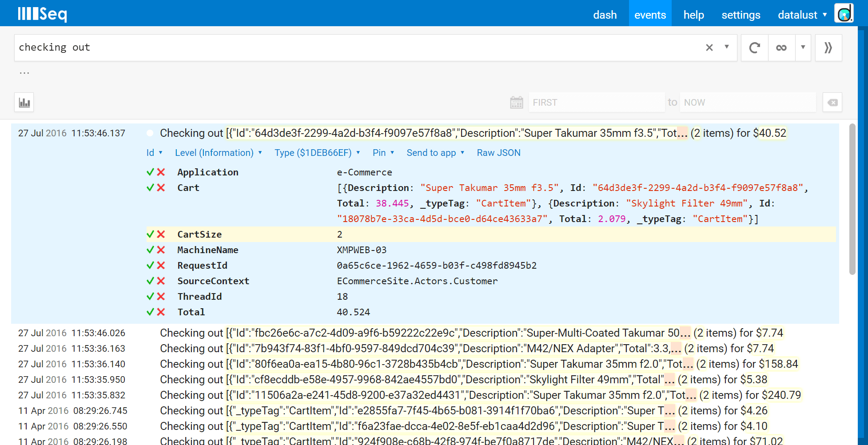The image size is (868, 445).
Task: Click the CartSize property name
Action: (199, 234)
